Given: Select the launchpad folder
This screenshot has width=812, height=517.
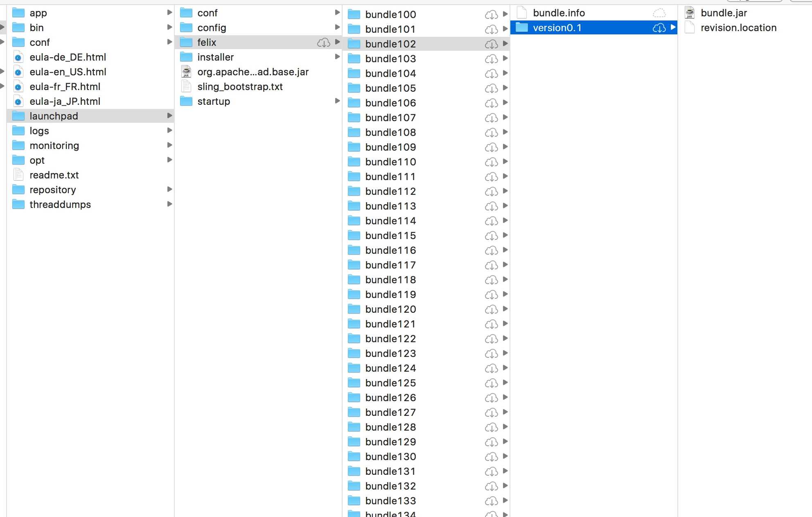Looking at the screenshot, I should pyautogui.click(x=54, y=116).
